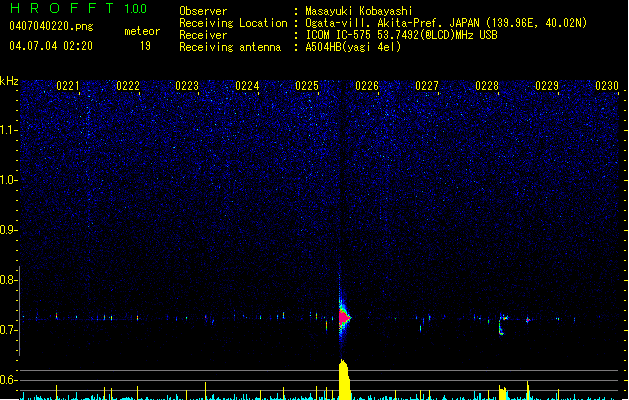Click the 0225 time marker label

click(x=307, y=86)
